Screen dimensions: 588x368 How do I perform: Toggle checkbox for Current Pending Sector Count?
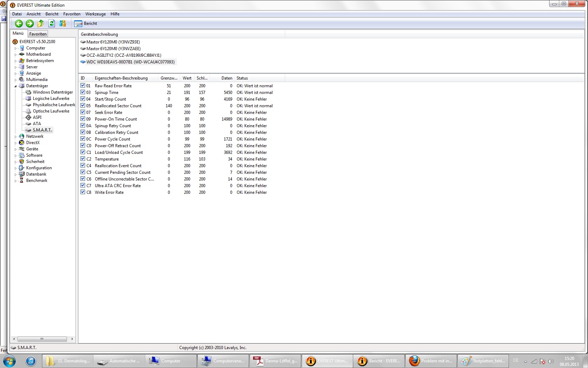coord(83,172)
